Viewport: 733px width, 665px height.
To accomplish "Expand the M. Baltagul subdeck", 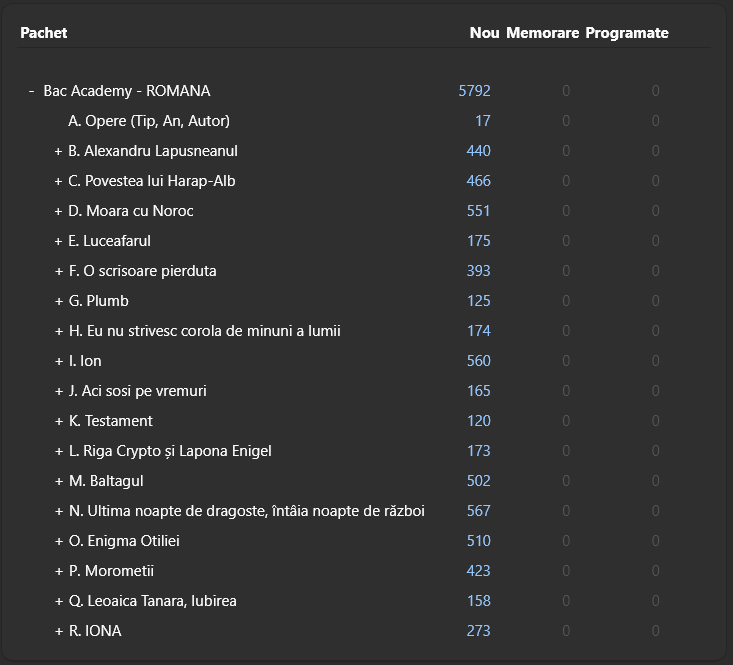I will click(58, 481).
